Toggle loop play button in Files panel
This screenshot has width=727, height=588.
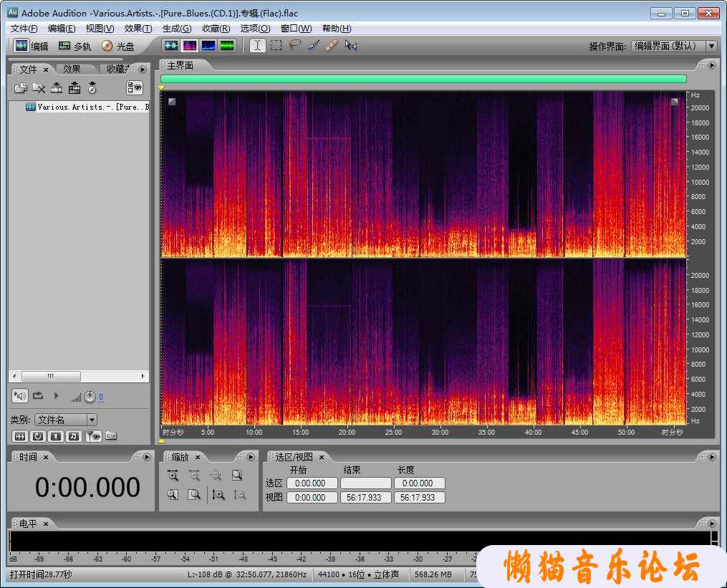point(38,396)
